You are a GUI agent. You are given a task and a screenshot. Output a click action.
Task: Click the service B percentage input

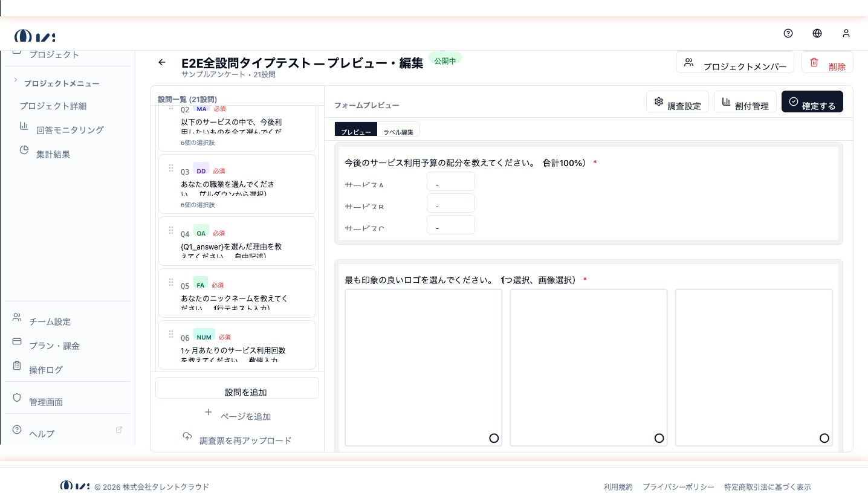(x=450, y=204)
